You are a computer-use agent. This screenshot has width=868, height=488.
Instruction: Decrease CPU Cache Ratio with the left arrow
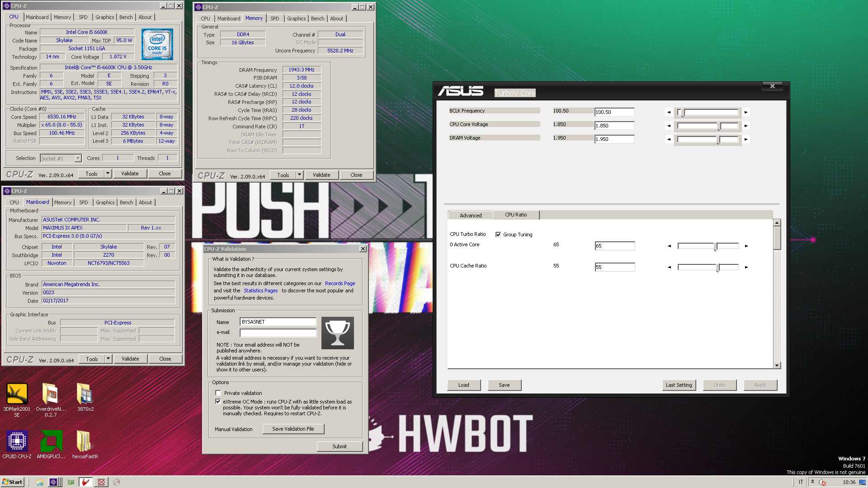[670, 267]
